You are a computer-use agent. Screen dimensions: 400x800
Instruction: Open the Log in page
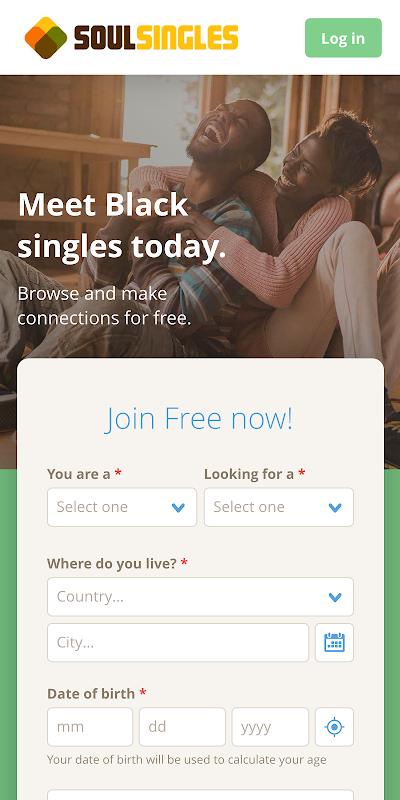pos(343,38)
